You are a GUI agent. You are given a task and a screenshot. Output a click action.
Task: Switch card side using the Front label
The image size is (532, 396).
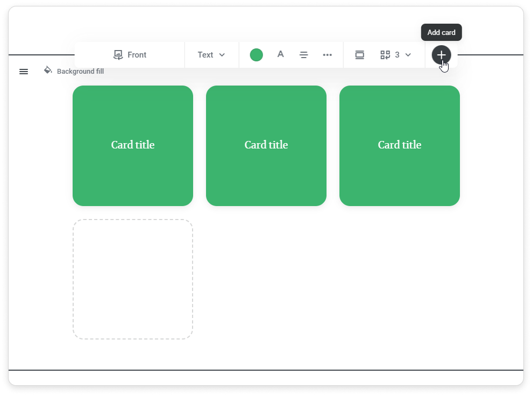coord(137,55)
